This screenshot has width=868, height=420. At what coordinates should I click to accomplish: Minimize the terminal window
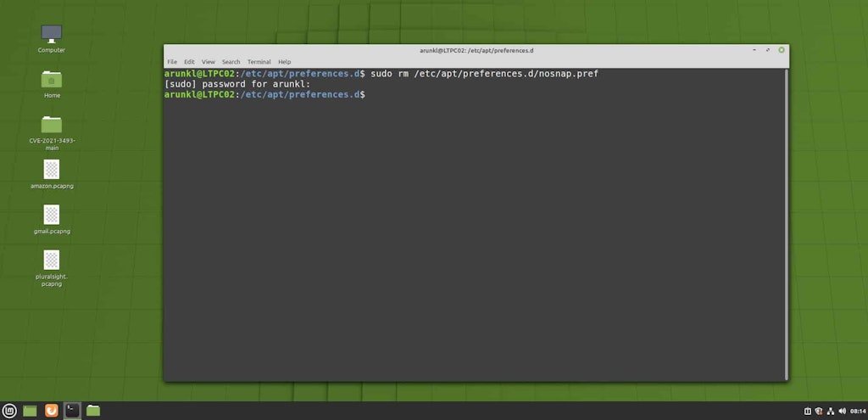click(754, 50)
